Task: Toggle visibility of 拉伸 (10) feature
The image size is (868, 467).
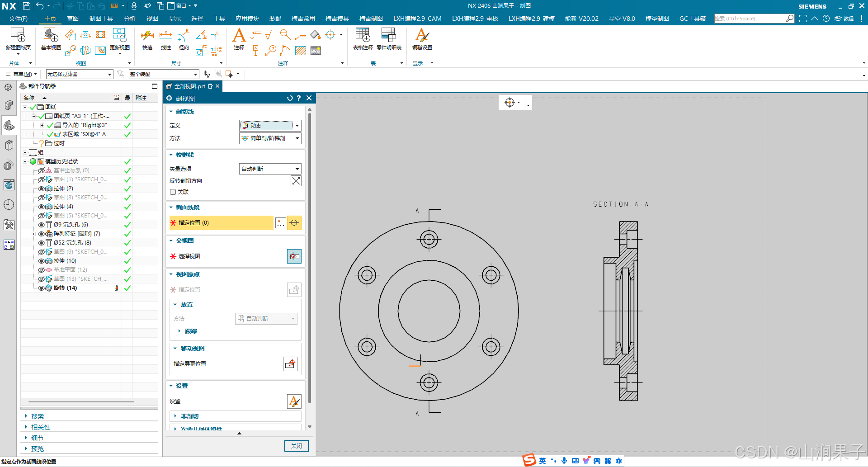Action: pos(41,261)
